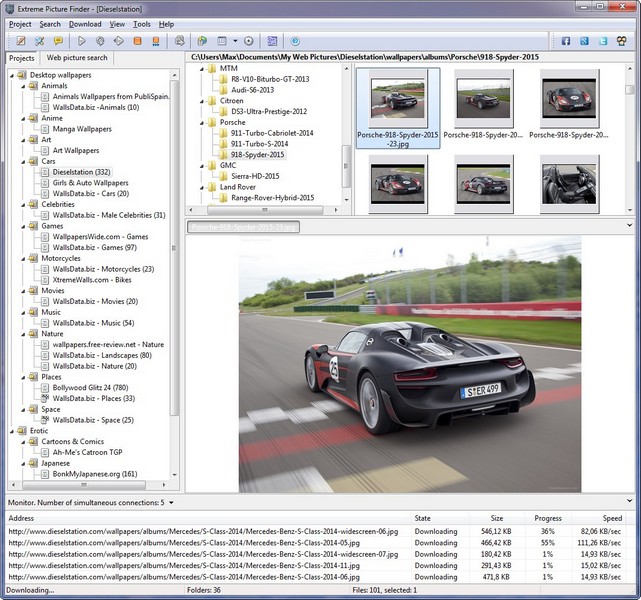Click the Start download play icon

pyautogui.click(x=81, y=41)
